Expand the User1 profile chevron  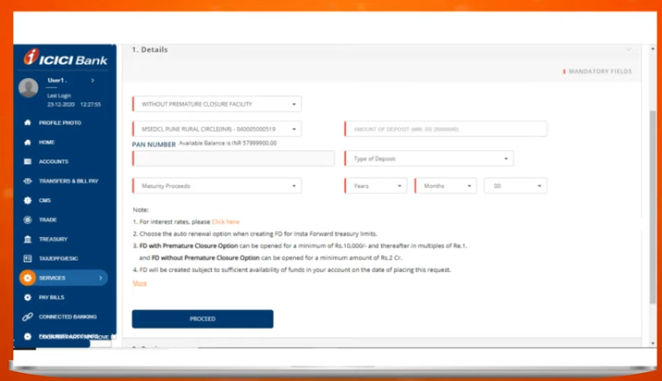(92, 80)
